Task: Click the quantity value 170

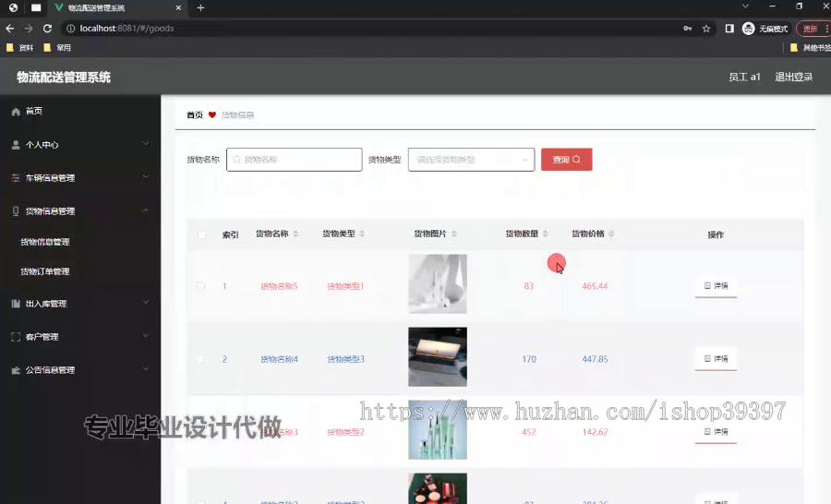Action: click(529, 359)
